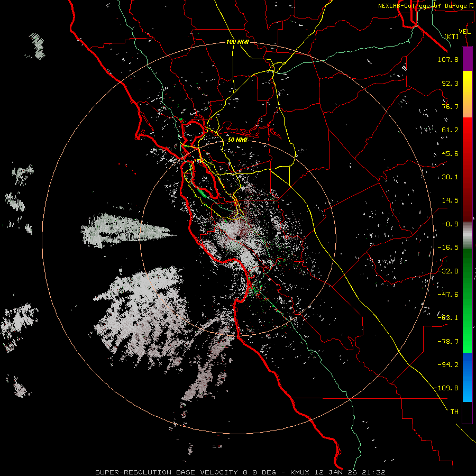Click the -32.0 velocity scale value
The image size is (476, 476).
[x=448, y=271]
